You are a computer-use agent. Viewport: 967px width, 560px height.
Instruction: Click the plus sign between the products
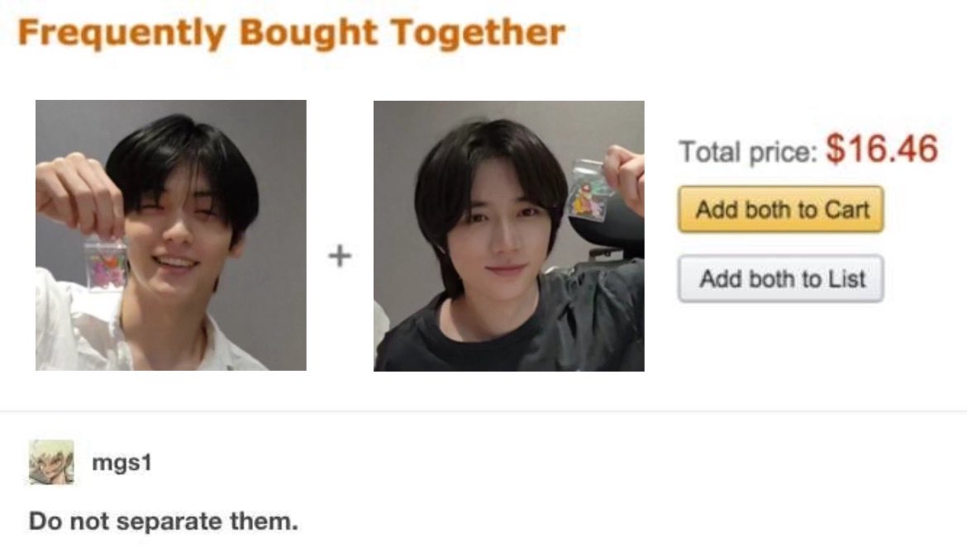coord(340,256)
